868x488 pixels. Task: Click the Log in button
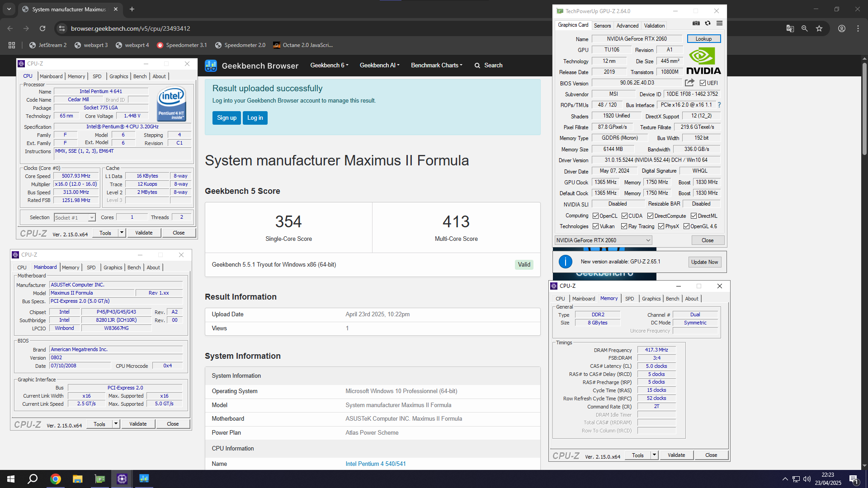(255, 118)
